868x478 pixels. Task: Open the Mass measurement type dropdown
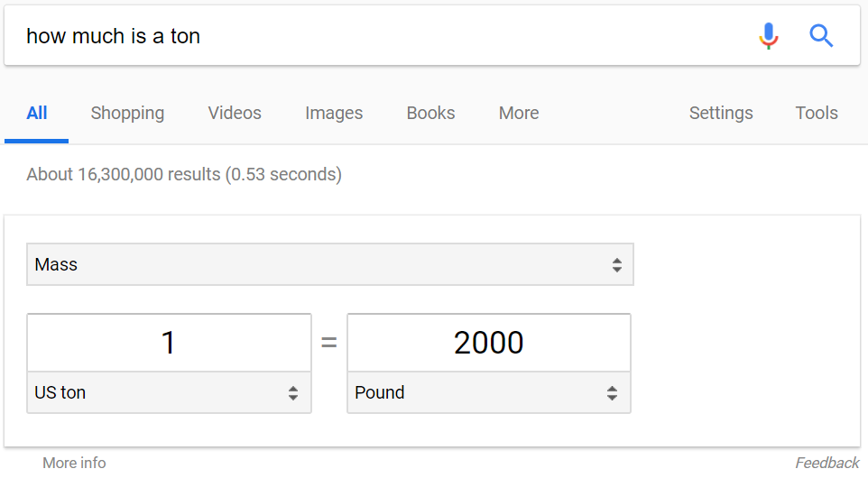click(x=330, y=264)
